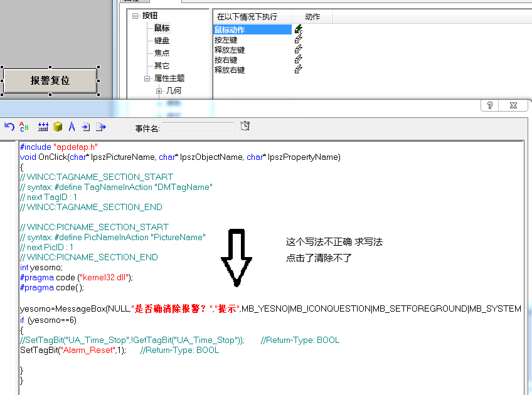
Task: Click the SetTagBit "Alarm_Reset" code line
Action: (x=119, y=350)
